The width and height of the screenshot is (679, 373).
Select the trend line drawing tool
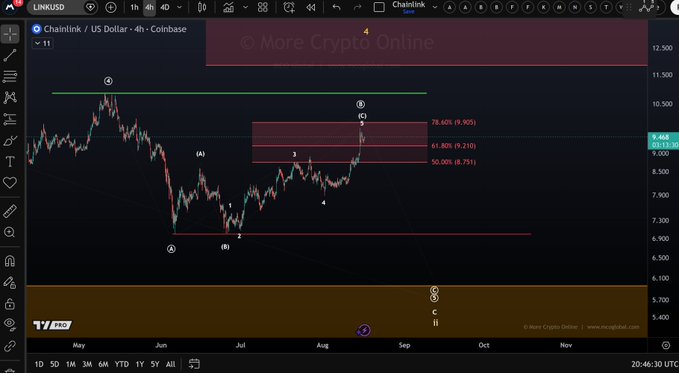(x=10, y=55)
